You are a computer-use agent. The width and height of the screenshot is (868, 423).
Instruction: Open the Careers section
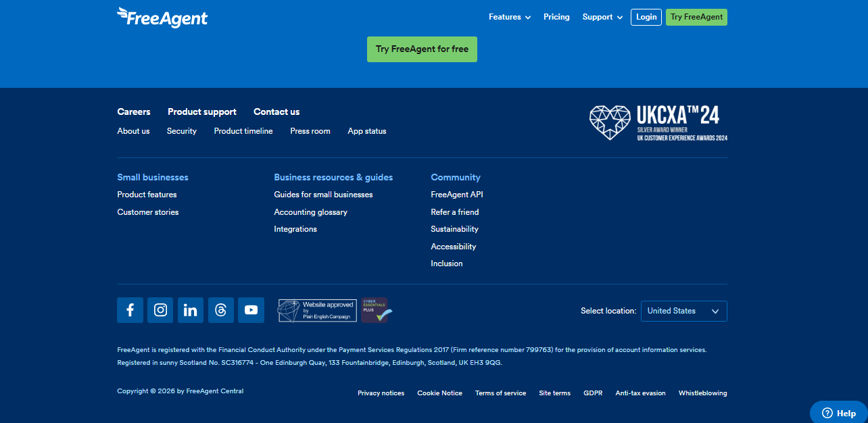point(133,111)
